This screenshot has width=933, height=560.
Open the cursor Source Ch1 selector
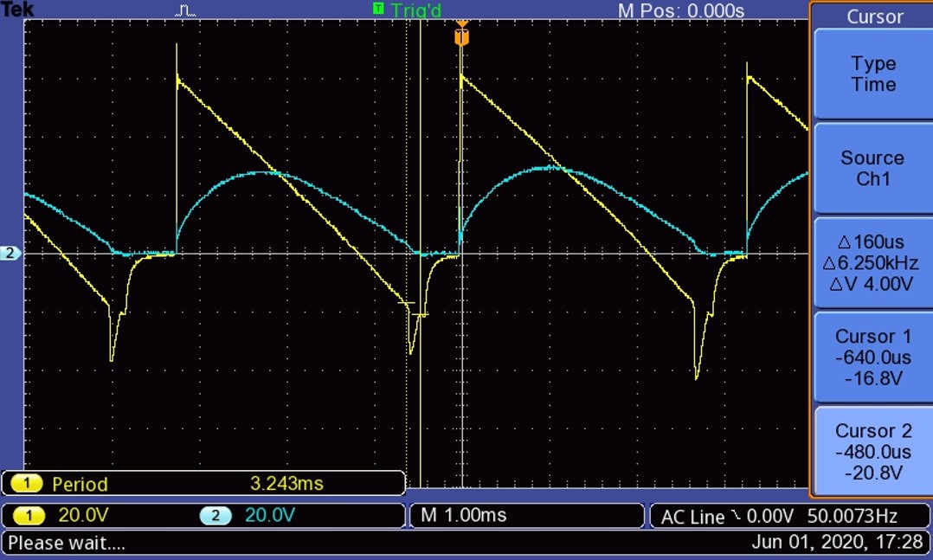(x=872, y=169)
